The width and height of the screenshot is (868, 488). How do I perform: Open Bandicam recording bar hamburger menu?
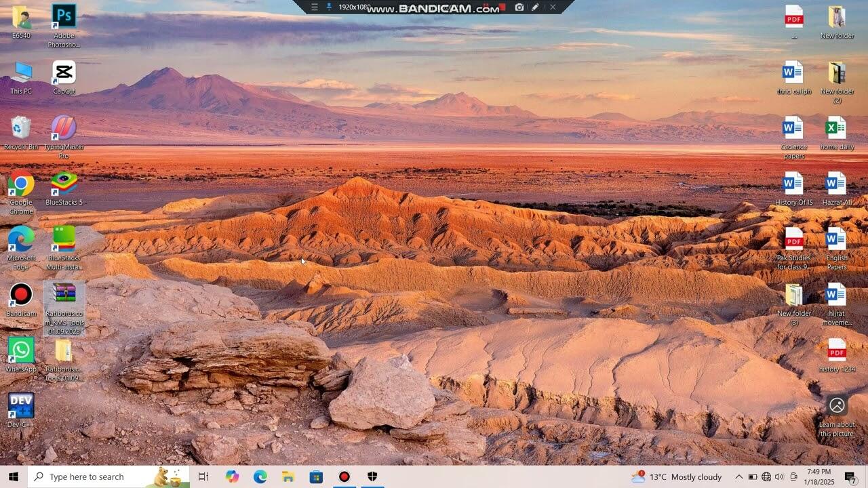pos(314,7)
